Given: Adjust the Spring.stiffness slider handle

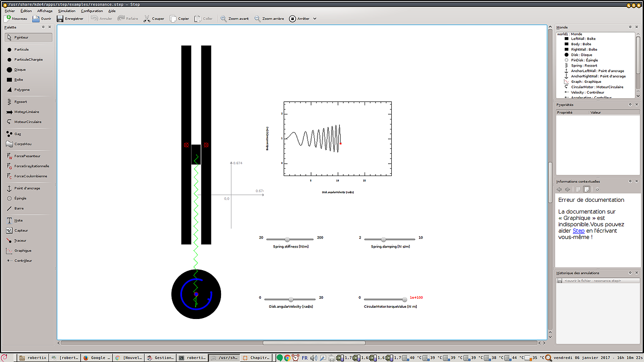Looking at the screenshot, I should 287,239.
